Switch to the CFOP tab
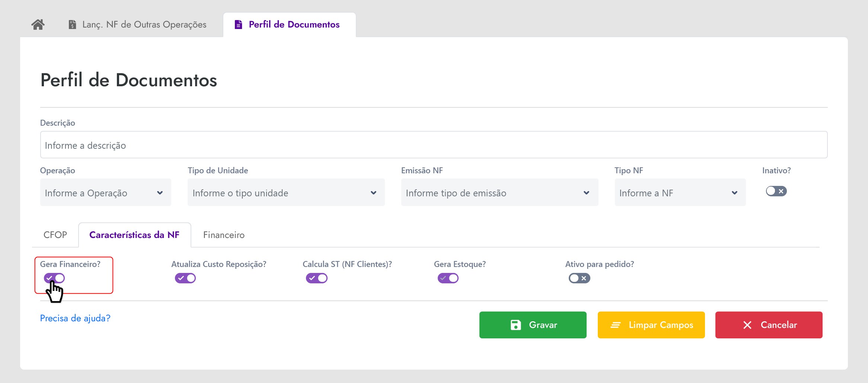Screen dimensions: 868x383 (55, 235)
